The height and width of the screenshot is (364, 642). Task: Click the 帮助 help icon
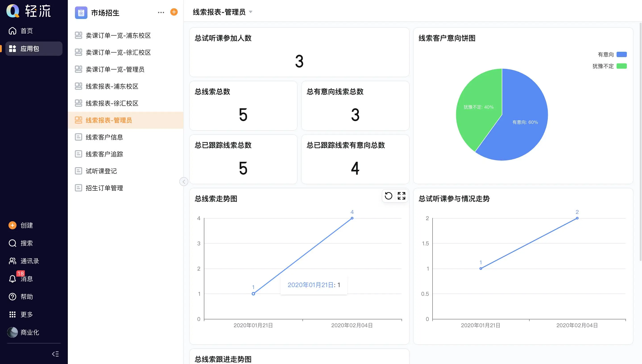pyautogui.click(x=12, y=296)
